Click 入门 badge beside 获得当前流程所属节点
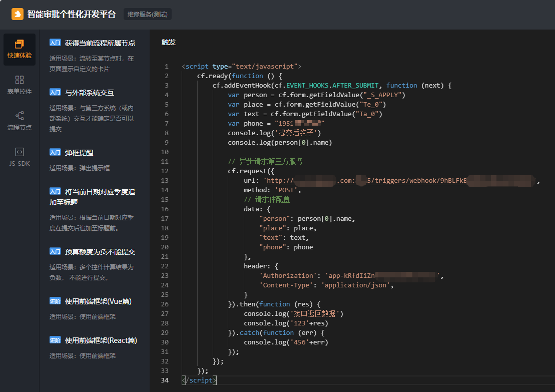555x392 pixels. [x=55, y=43]
